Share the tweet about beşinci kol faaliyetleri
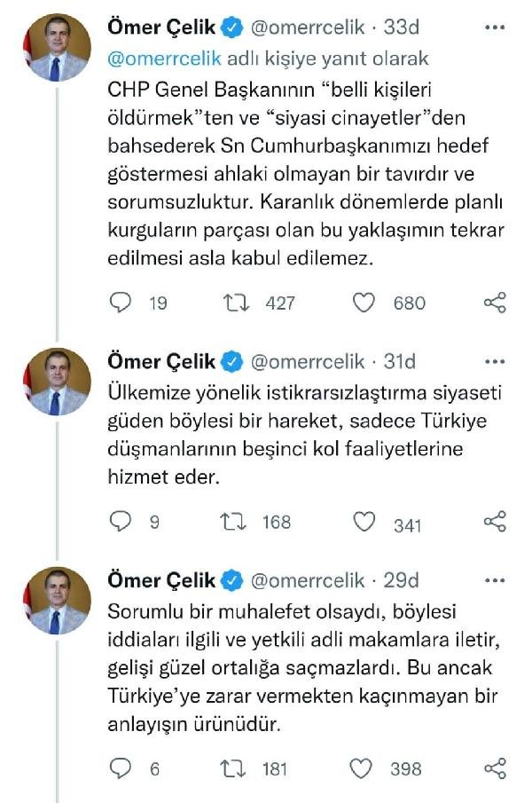The height and width of the screenshot is (803, 532). coord(495,523)
